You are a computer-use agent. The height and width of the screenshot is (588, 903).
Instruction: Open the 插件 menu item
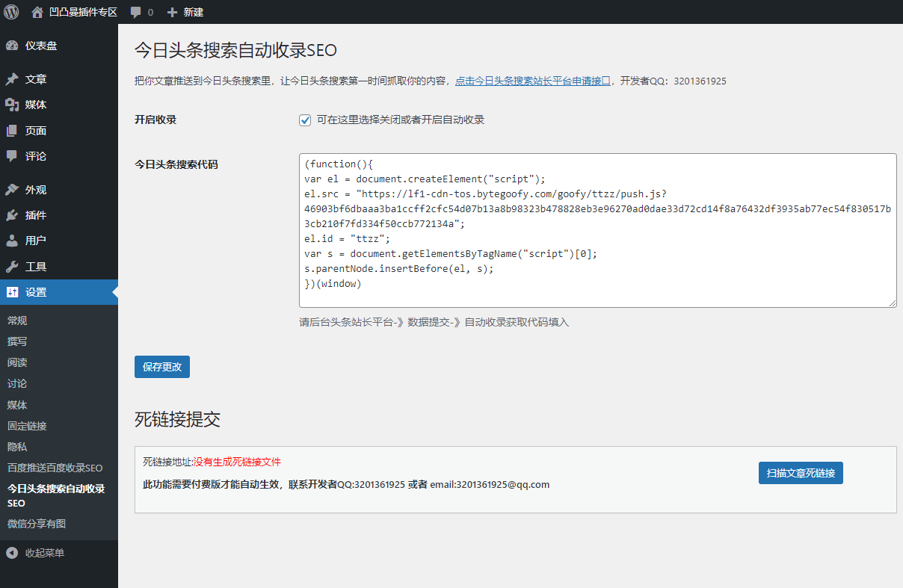pos(59,215)
